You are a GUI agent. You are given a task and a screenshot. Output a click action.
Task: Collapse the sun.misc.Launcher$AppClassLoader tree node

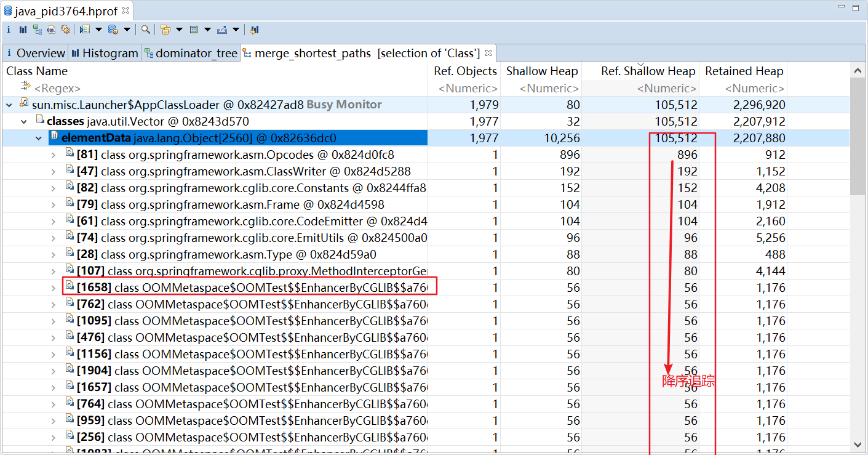point(9,105)
